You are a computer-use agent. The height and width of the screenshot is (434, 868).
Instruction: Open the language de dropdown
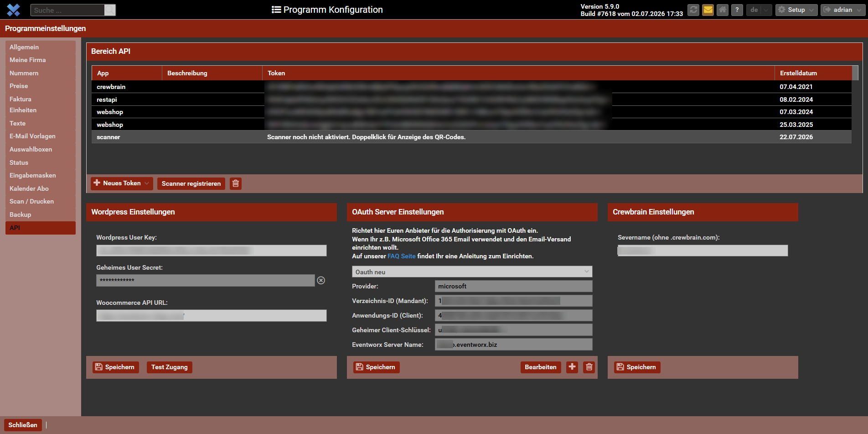[759, 10]
